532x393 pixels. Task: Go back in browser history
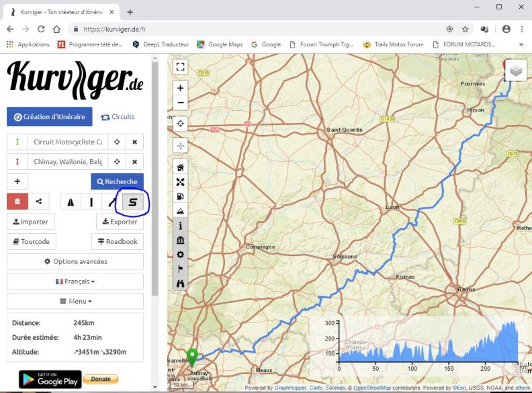point(10,29)
